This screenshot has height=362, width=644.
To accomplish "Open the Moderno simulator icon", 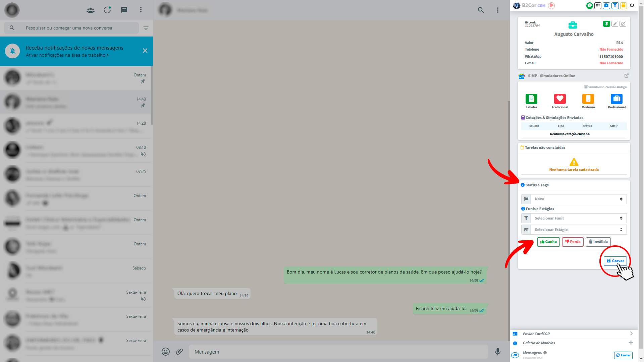I will click(588, 99).
